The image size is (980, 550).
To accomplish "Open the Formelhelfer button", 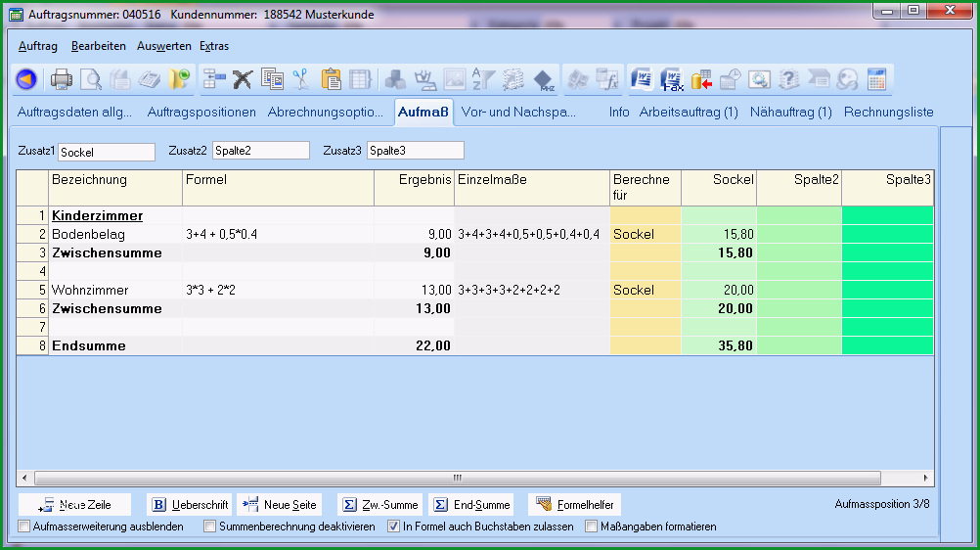I will click(x=575, y=504).
